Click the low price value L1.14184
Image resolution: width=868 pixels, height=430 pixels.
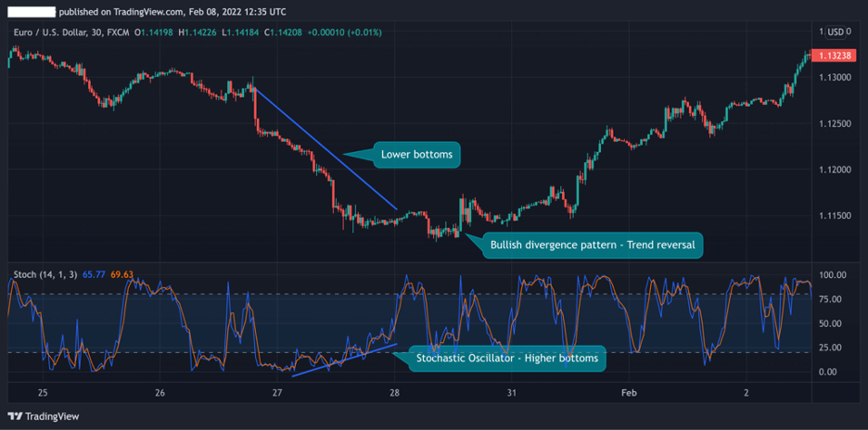[240, 32]
